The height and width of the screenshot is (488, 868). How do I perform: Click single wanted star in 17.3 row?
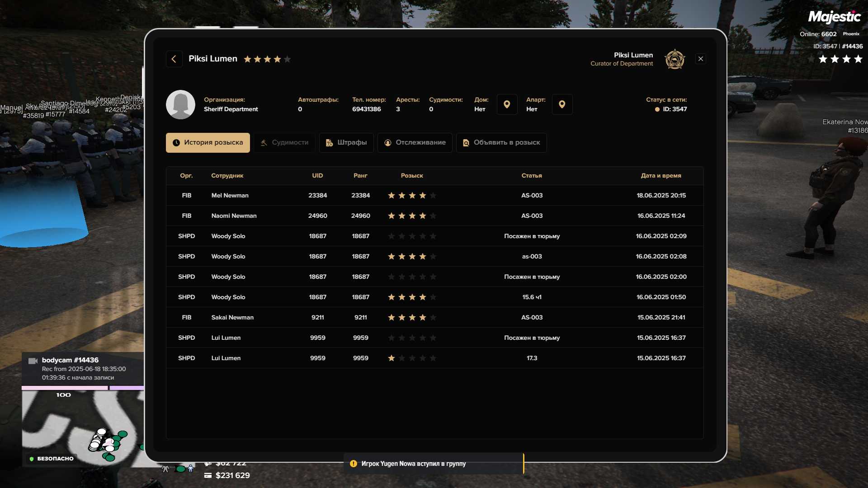pos(392,358)
